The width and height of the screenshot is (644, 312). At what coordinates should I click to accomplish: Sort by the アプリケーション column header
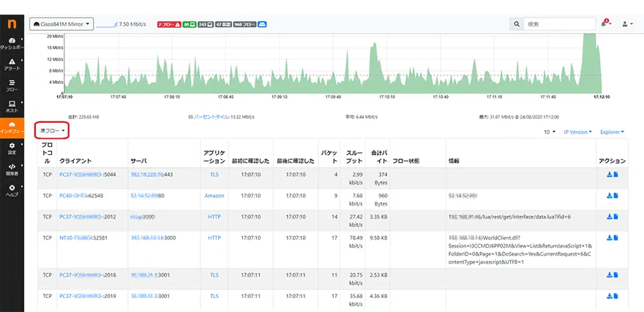click(x=214, y=156)
